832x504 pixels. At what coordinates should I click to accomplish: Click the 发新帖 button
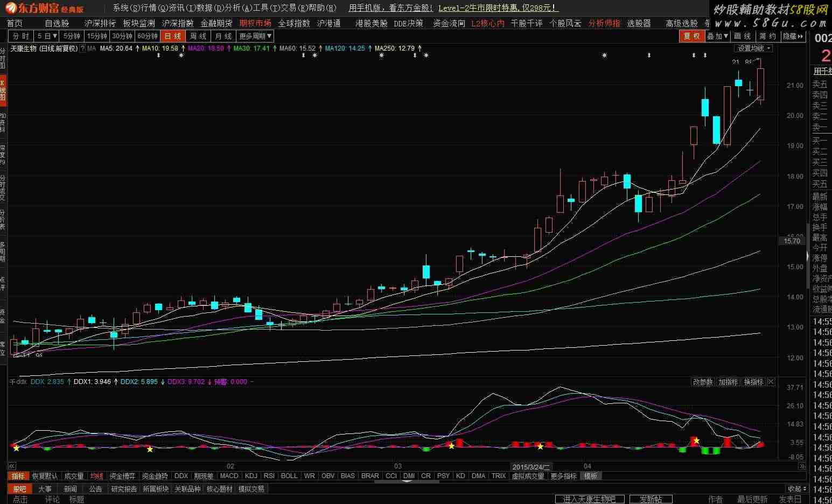coord(651,499)
